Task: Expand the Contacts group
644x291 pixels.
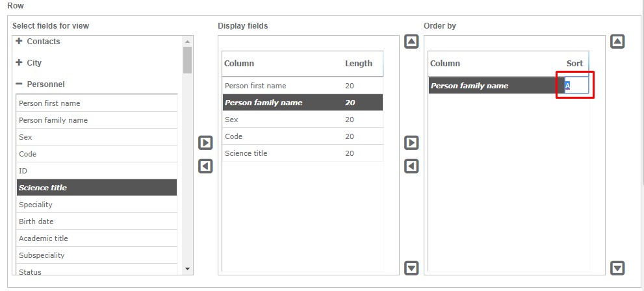Action: click(x=19, y=42)
